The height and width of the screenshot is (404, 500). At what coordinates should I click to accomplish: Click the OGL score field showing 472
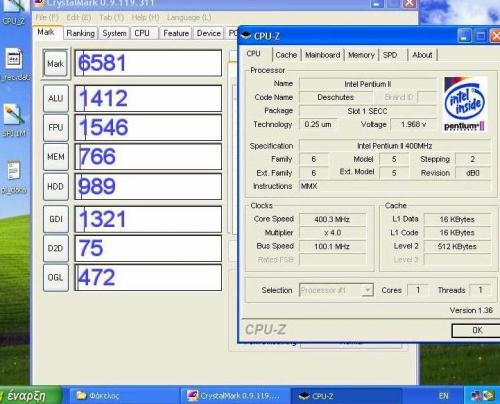click(x=148, y=278)
